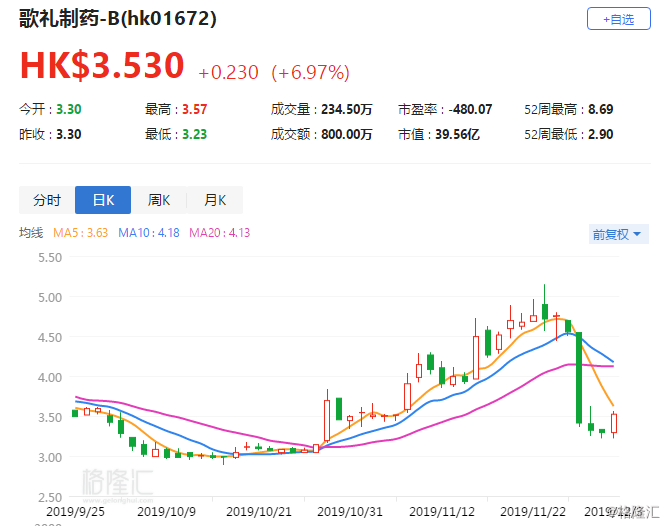
Task: Switch to the 分时 intraday chart tab
Action: 47,200
